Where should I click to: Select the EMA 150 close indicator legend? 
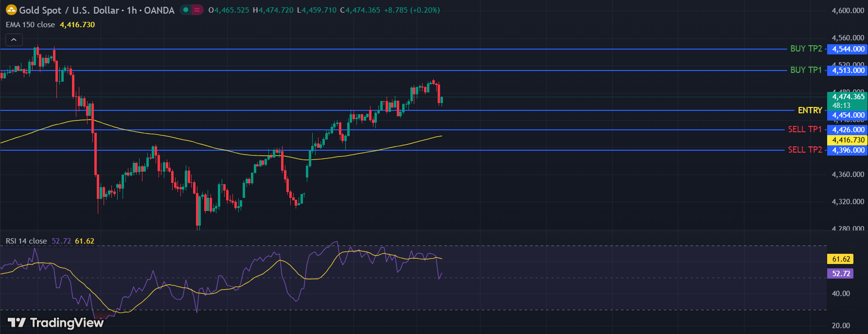30,25
